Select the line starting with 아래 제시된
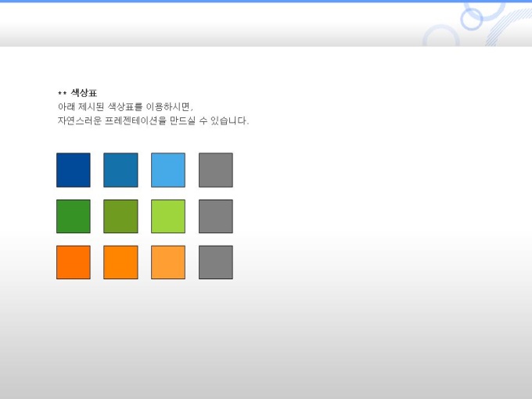 click(x=125, y=106)
